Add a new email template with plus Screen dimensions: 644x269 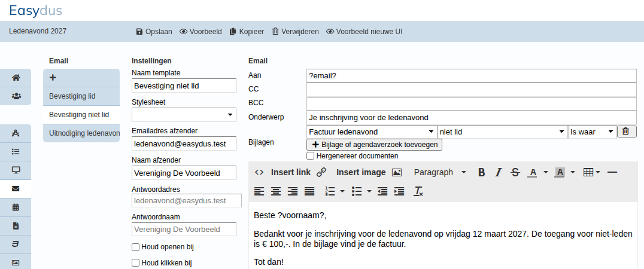tap(53, 78)
